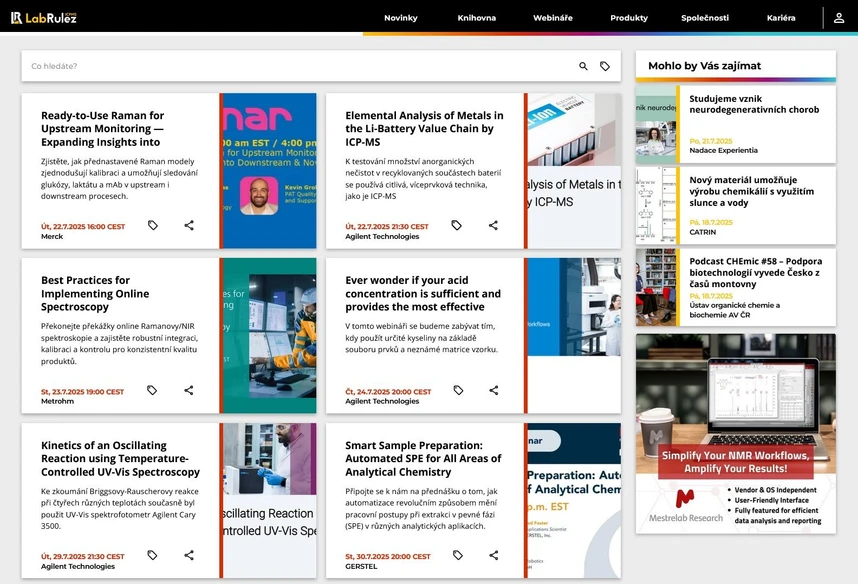This screenshot has height=584, width=858.
Task: Click the LabRulez logo
Action: [44, 18]
